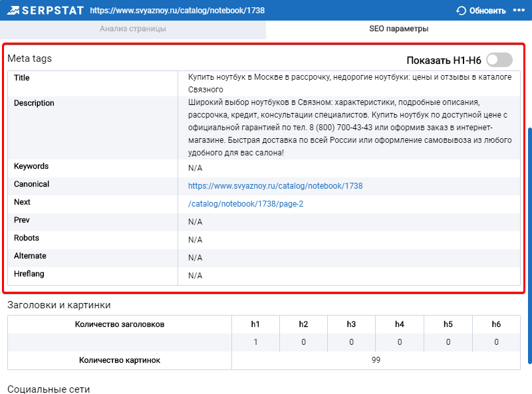532x394 pixels.
Task: Switch to the Анализ страницы tab
Action: [x=132, y=29]
